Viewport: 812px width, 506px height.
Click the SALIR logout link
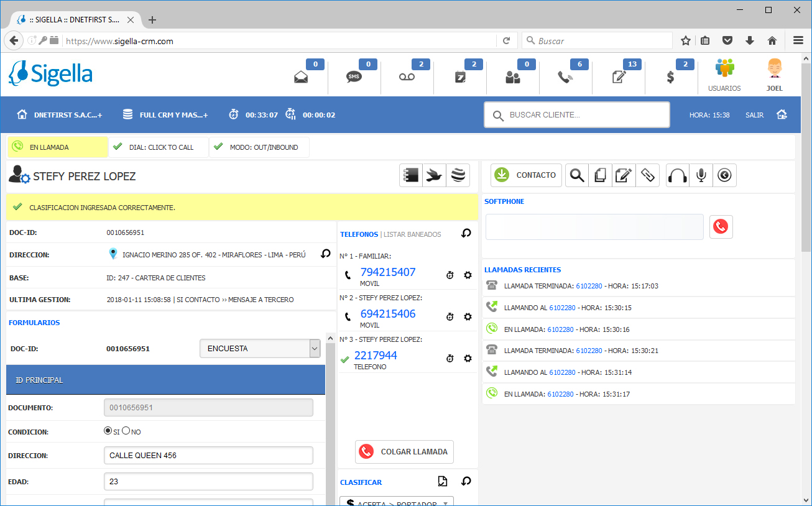tap(754, 115)
